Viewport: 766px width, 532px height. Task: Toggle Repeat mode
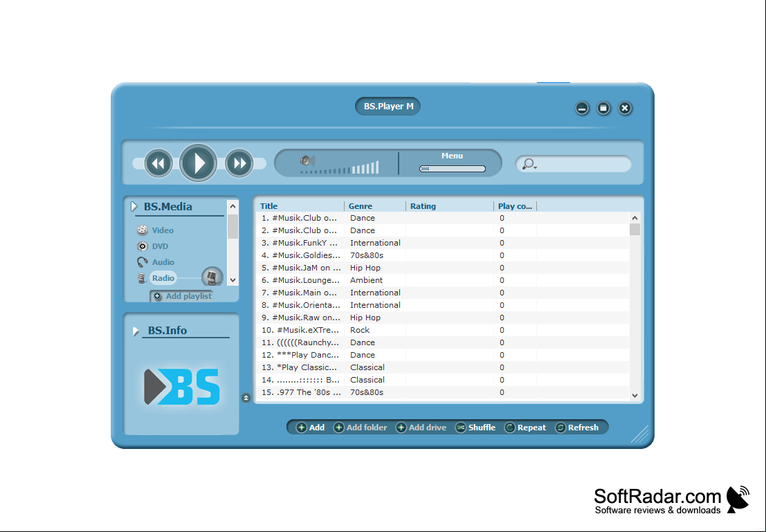click(525, 428)
